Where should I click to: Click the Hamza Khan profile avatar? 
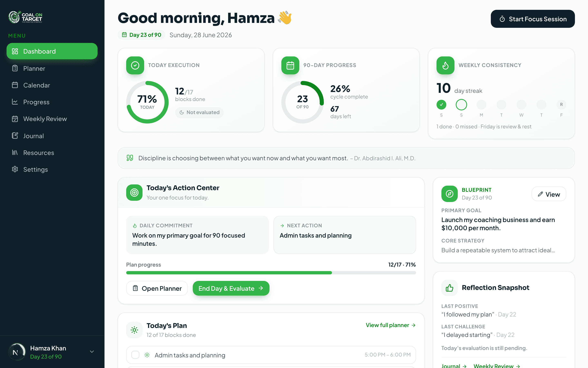(x=17, y=352)
